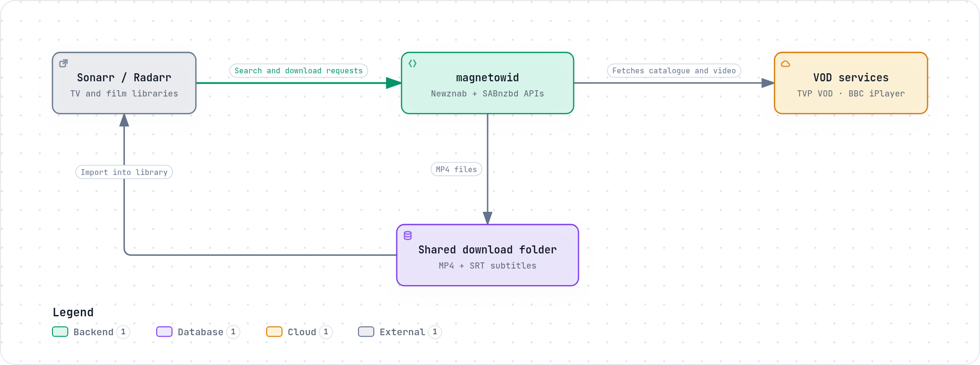The image size is (980, 365).
Task: Click the count badge next to Backend
Action: pos(123,332)
